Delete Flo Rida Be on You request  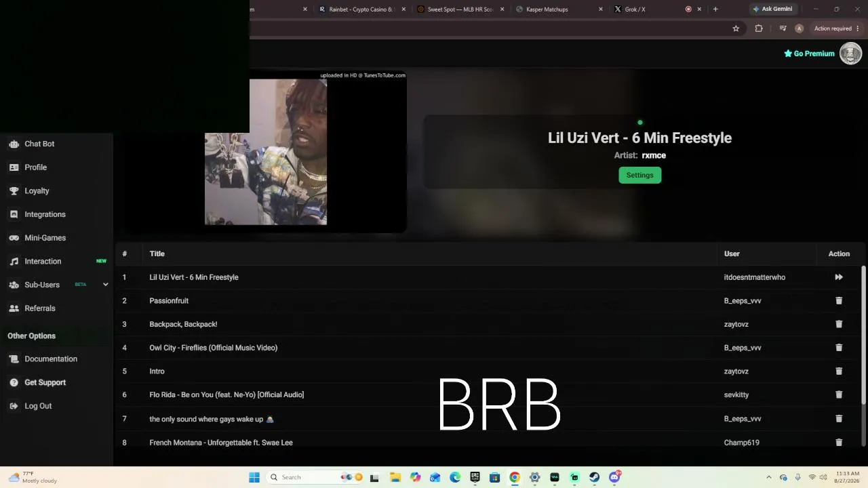click(x=839, y=394)
